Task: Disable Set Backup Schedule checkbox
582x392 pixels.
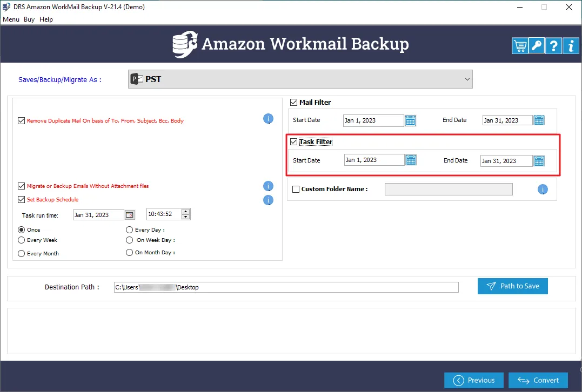Action: [x=22, y=200]
